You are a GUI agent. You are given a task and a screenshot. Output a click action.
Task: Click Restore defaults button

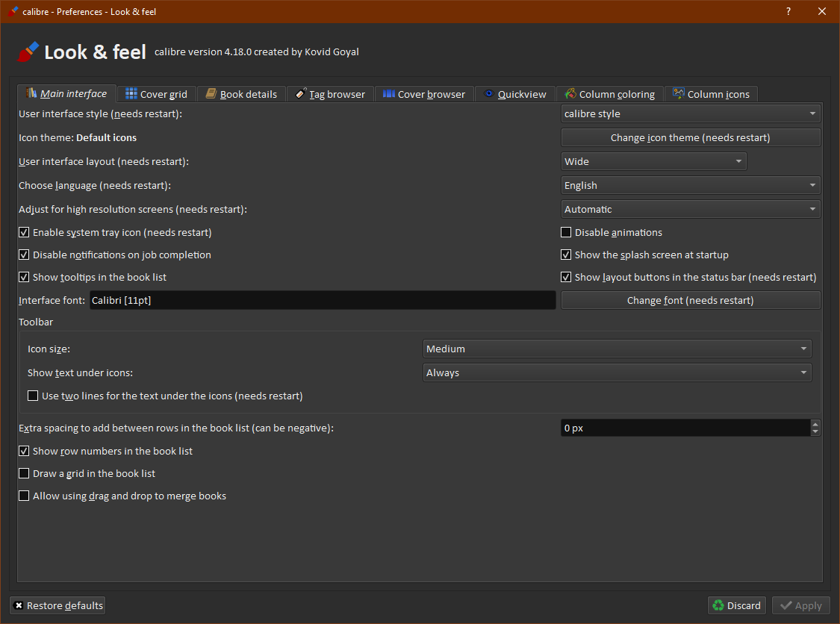(58, 605)
